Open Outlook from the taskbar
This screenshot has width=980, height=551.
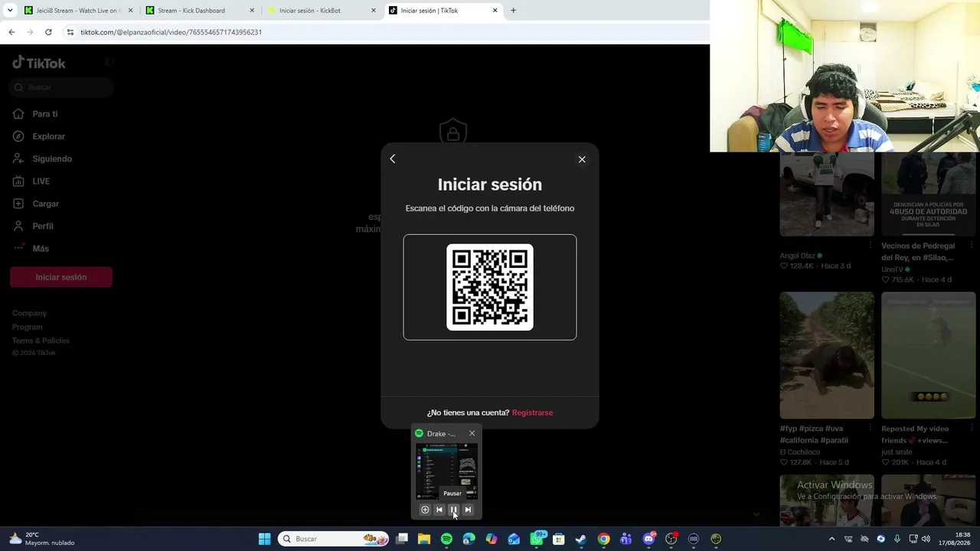pyautogui.click(x=514, y=539)
